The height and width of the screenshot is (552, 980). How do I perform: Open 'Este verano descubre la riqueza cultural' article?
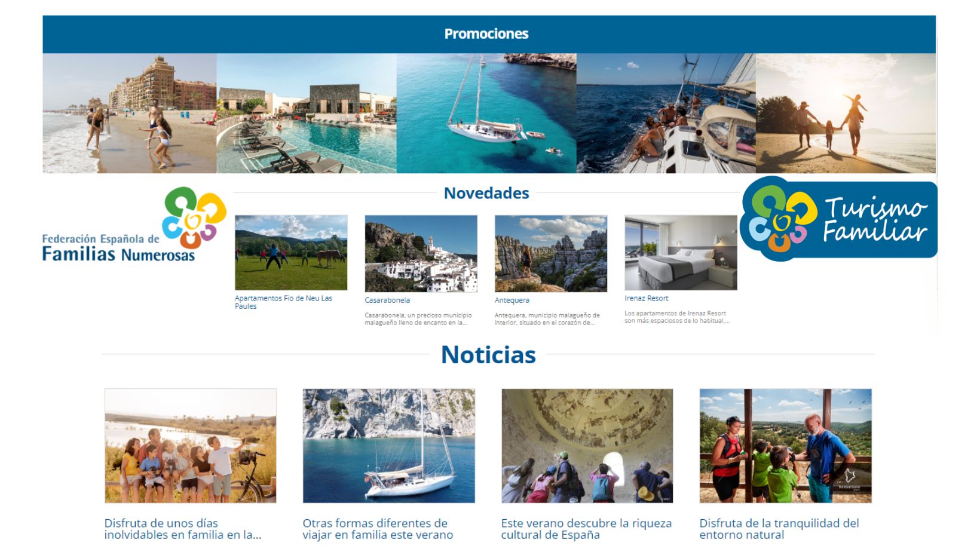point(586,529)
